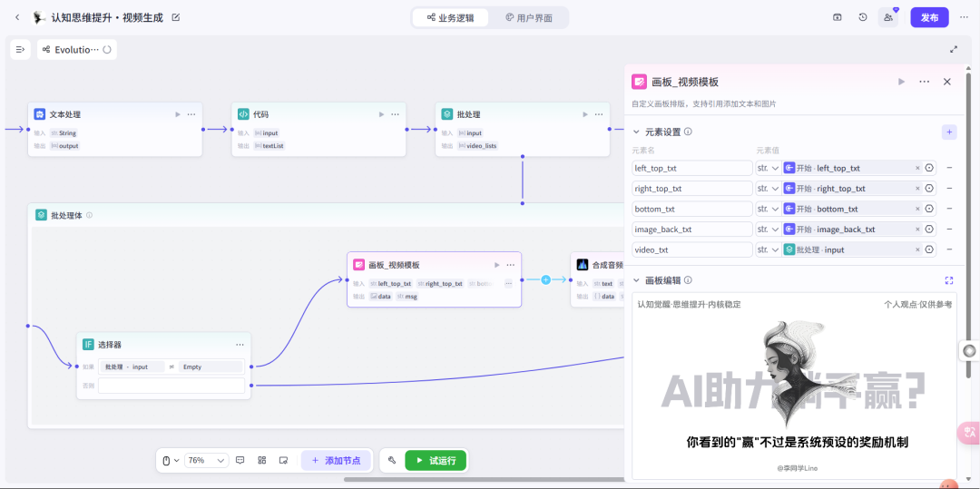Open variable picker for image_back_txt row
The height and width of the screenshot is (489, 980).
tap(929, 230)
